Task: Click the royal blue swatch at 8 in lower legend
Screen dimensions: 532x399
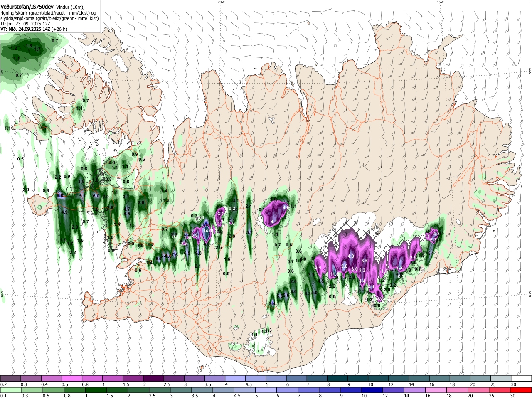Action: coord(330,390)
